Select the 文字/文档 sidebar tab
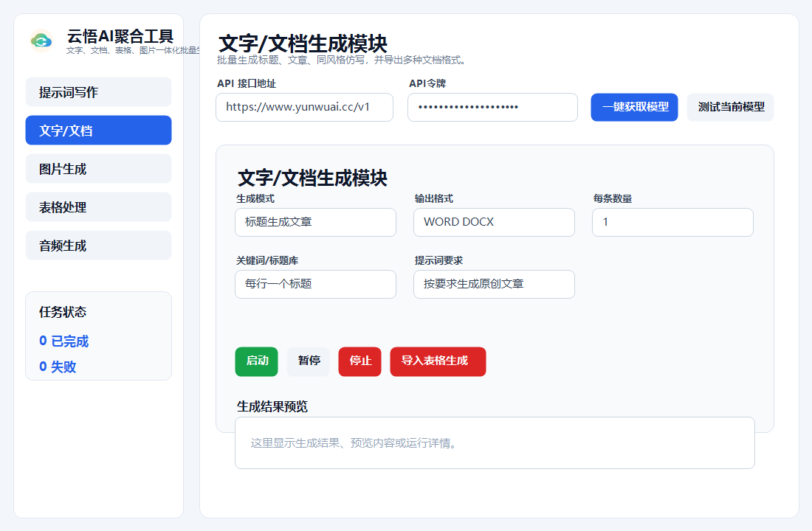The width and height of the screenshot is (812, 531). pos(98,131)
